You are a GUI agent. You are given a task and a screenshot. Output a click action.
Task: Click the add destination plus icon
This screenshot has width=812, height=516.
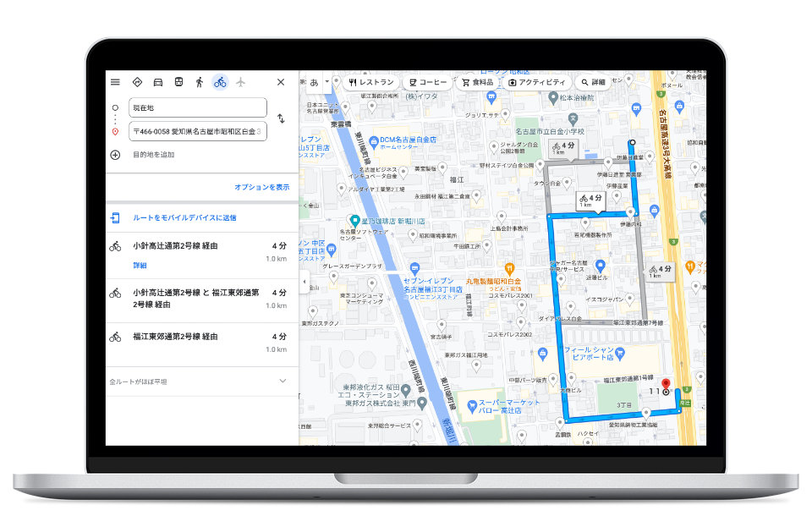[115, 155]
